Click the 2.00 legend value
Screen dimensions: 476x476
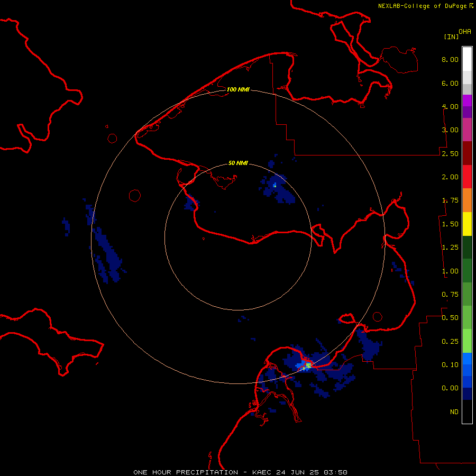tap(450, 177)
